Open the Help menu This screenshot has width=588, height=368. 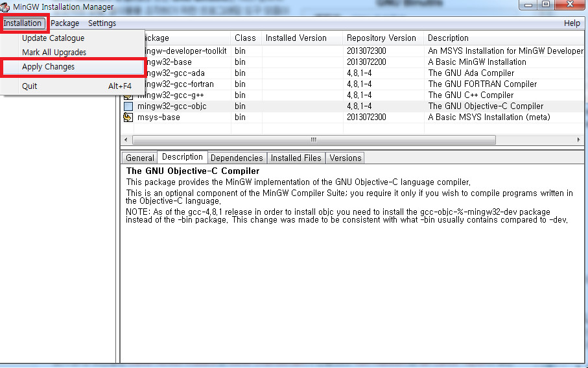tap(572, 23)
